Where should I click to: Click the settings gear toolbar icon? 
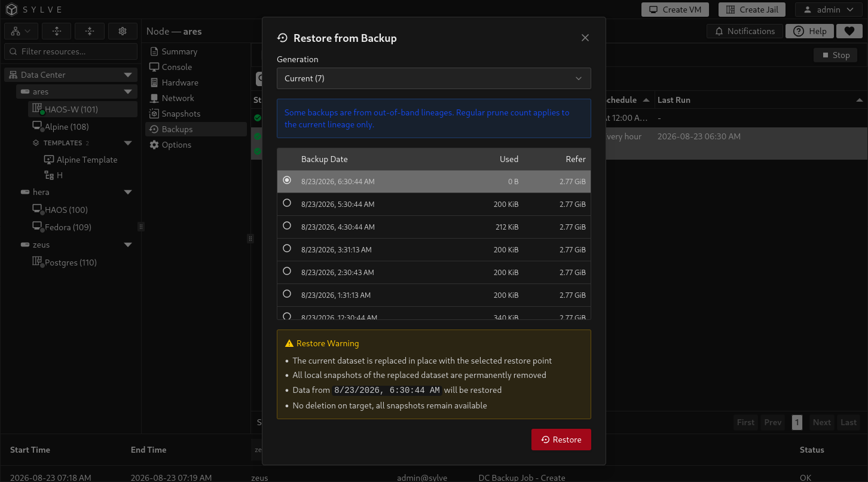pos(123,31)
